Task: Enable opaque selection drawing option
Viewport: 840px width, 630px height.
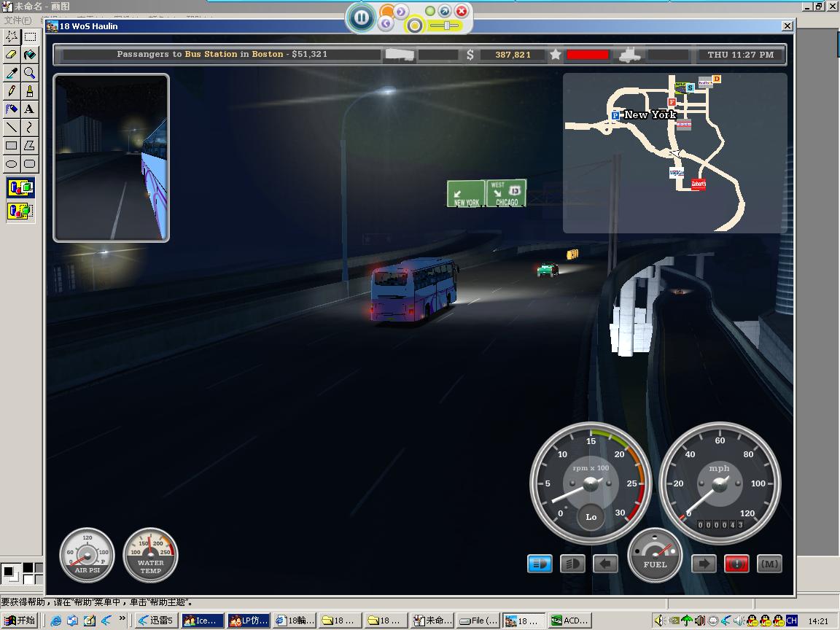Action: point(20,187)
